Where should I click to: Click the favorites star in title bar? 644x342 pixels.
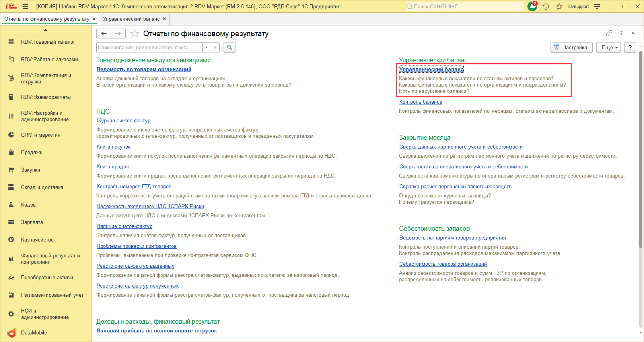tap(559, 6)
